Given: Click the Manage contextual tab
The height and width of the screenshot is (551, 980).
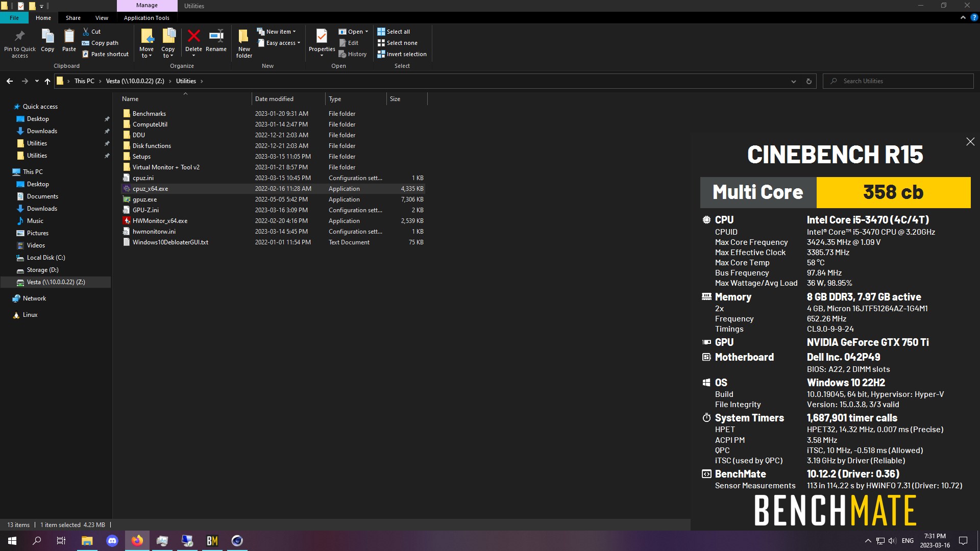Looking at the screenshot, I should [147, 6].
